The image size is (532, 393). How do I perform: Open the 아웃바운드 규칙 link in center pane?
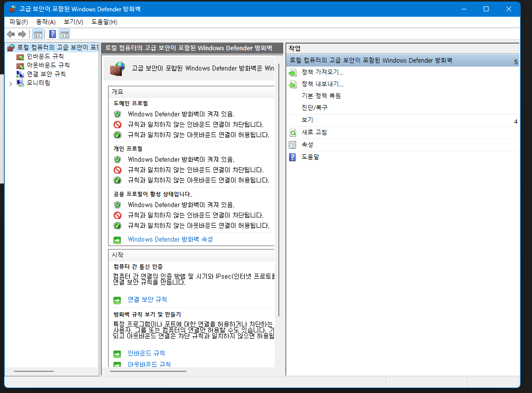click(149, 364)
